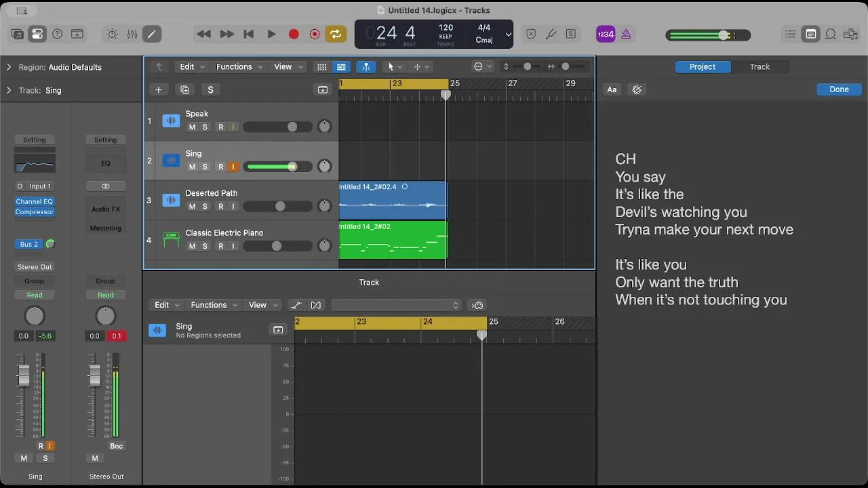Screen dimensions: 868x488
Task: Click the red Record button
Action: (294, 34)
